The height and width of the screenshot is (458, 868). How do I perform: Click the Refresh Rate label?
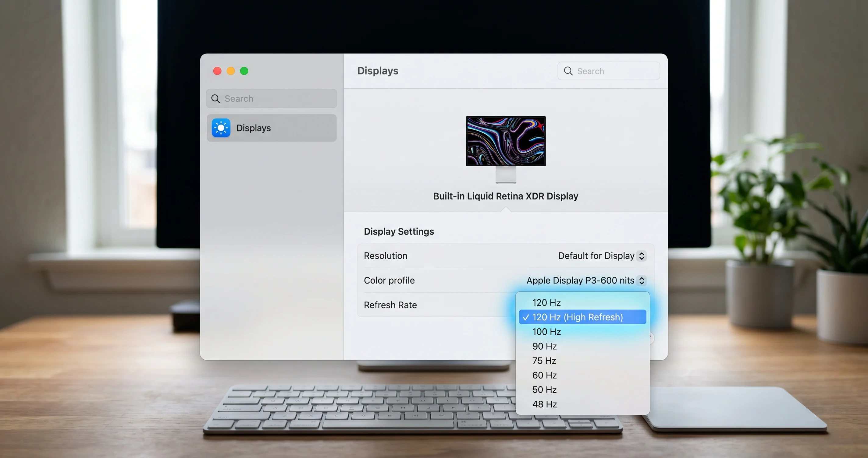[390, 305]
